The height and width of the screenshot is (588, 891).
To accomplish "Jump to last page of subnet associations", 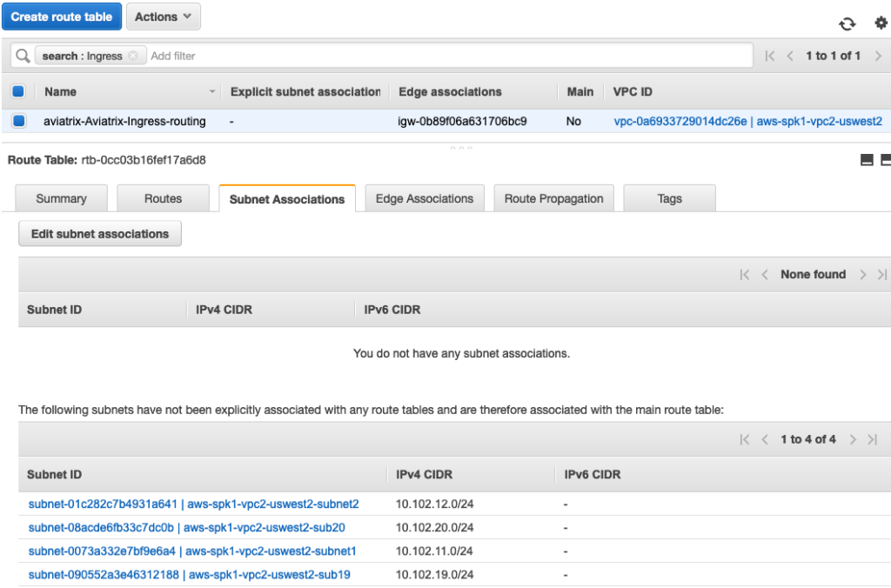I will (x=882, y=275).
